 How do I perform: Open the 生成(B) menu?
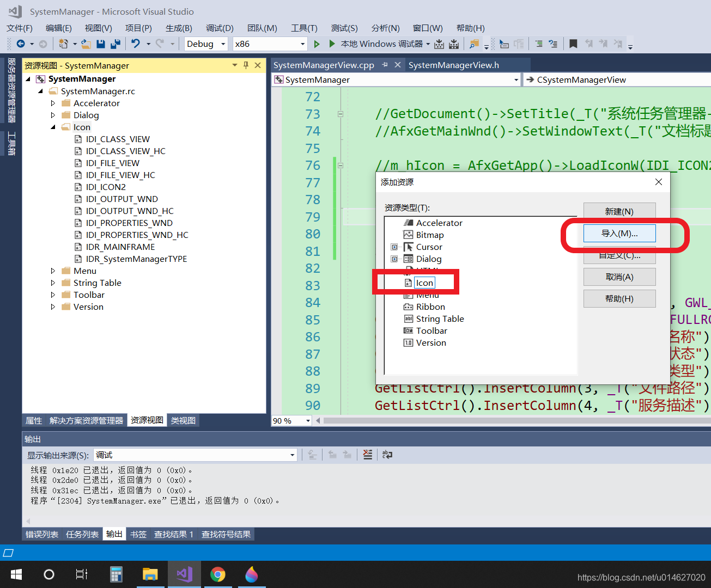pyautogui.click(x=179, y=28)
